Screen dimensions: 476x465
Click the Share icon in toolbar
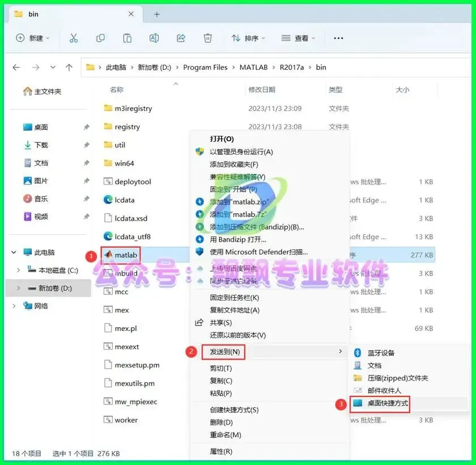[x=181, y=38]
